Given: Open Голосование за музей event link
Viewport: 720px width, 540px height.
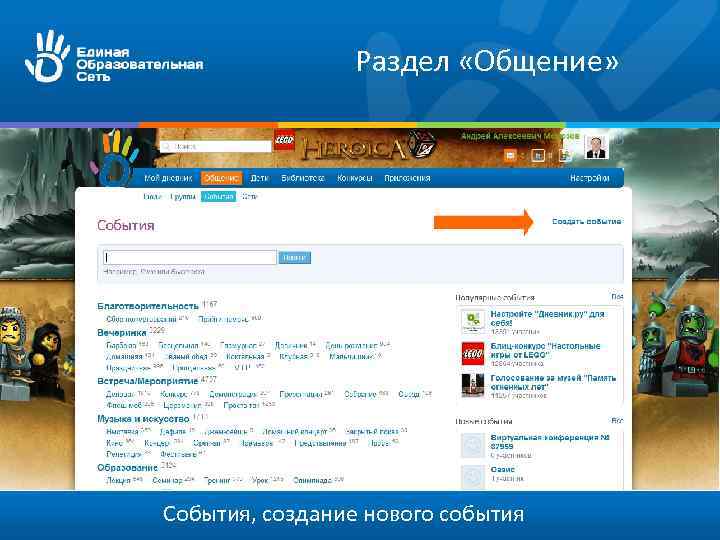Looking at the screenshot, I should point(553,382).
